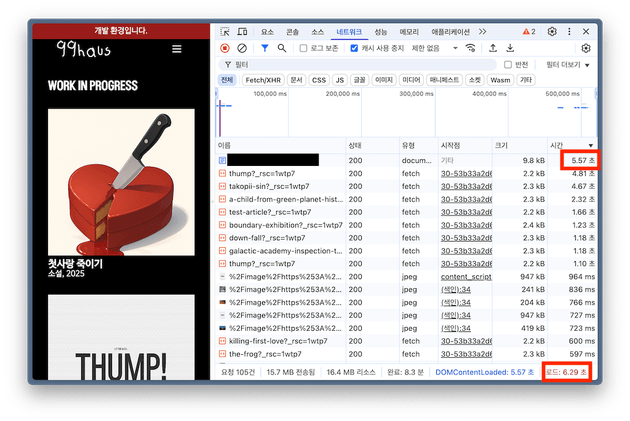Open the 99haus hamburger menu
630x421 pixels.
(177, 49)
